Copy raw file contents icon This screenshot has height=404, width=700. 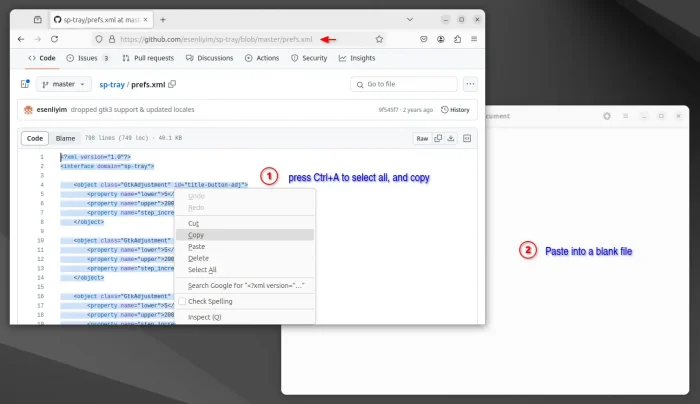tap(437, 139)
